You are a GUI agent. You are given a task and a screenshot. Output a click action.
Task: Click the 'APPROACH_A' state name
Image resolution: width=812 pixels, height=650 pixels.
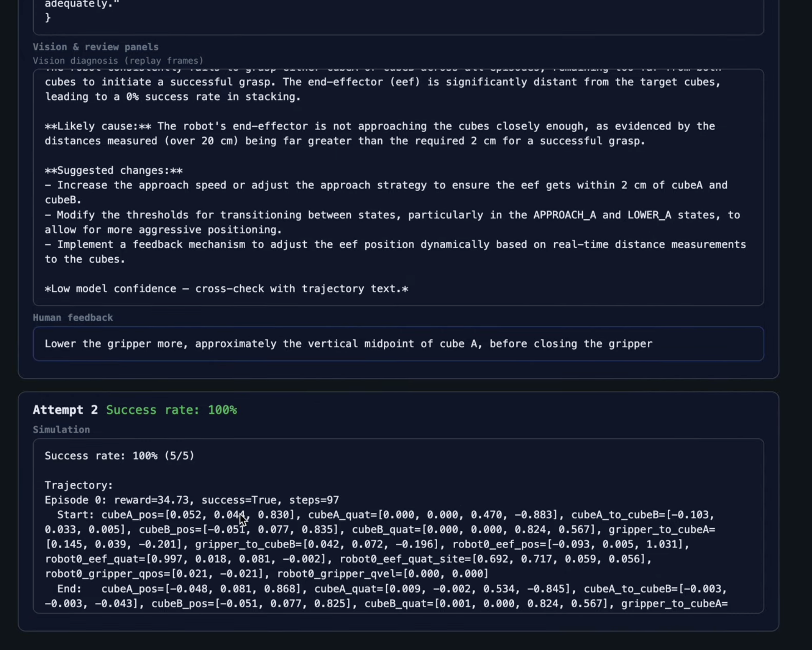pos(564,215)
